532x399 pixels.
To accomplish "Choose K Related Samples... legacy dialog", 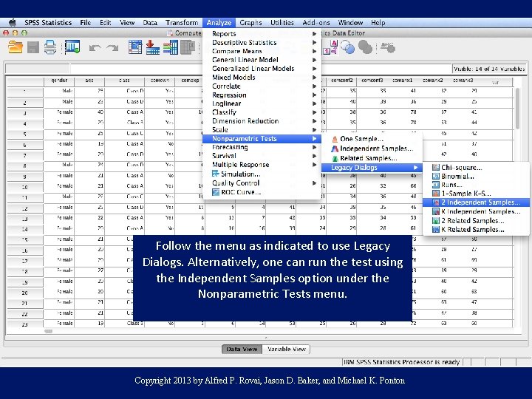I will pos(476,229).
